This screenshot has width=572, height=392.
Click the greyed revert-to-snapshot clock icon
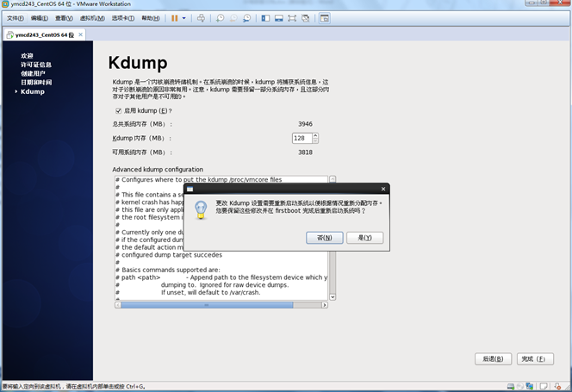[233, 18]
